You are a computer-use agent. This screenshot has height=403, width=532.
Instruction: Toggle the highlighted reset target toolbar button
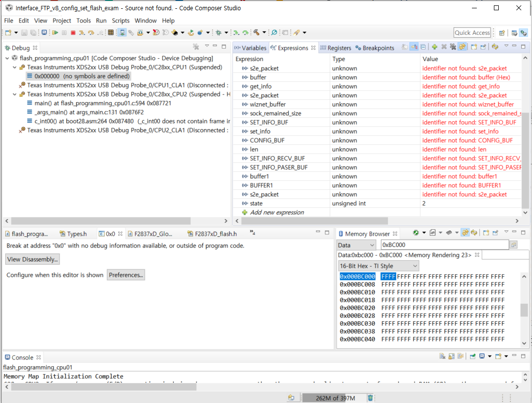(122, 33)
